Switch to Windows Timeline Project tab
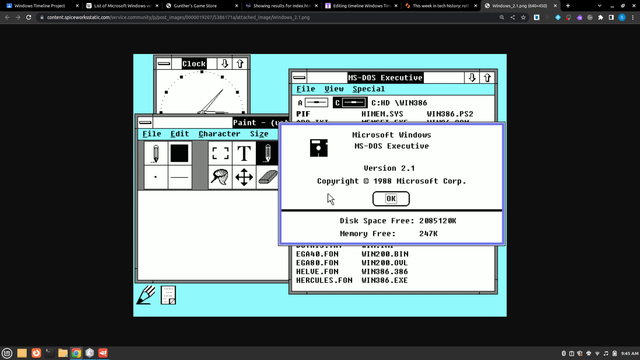 click(41, 6)
